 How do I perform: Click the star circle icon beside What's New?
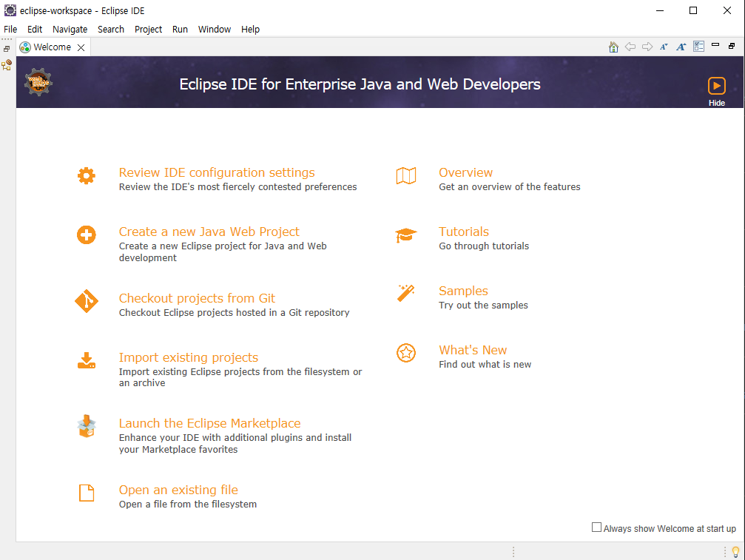406,353
